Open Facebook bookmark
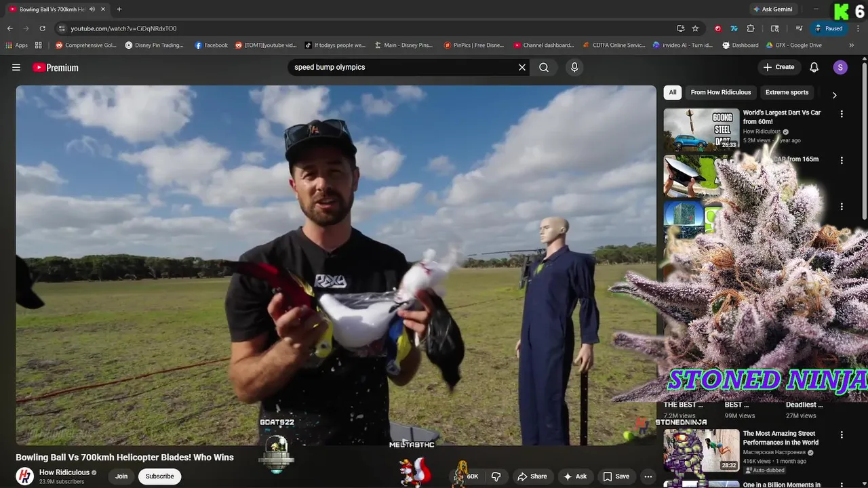The image size is (868, 488). pyautogui.click(x=211, y=45)
